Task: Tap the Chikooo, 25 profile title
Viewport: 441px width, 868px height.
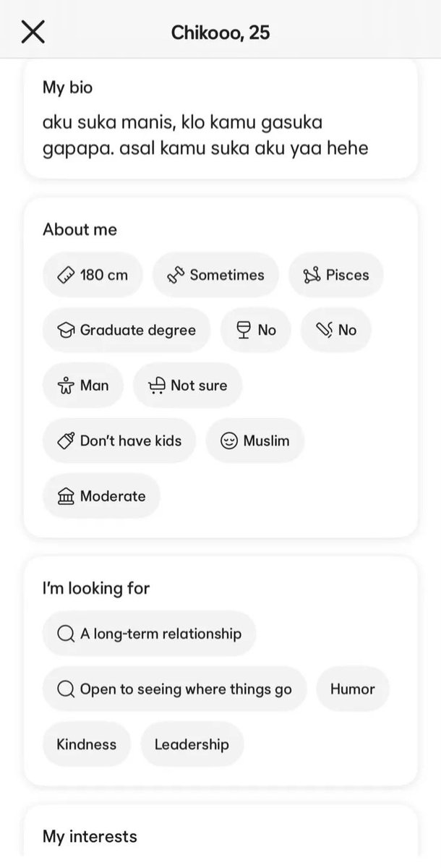Action: coord(220,33)
